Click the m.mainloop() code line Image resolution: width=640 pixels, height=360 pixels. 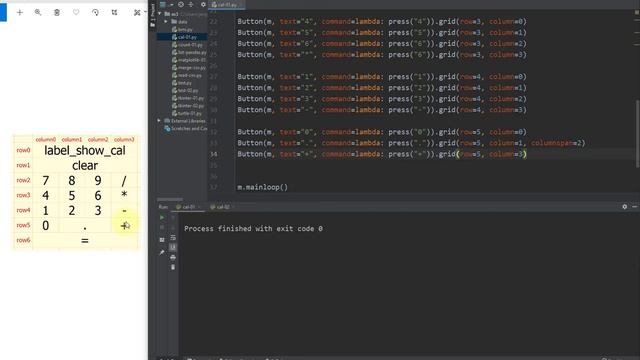pyautogui.click(x=262, y=187)
